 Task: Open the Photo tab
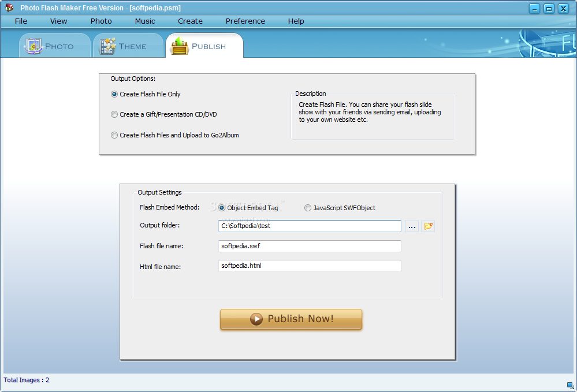coord(54,46)
